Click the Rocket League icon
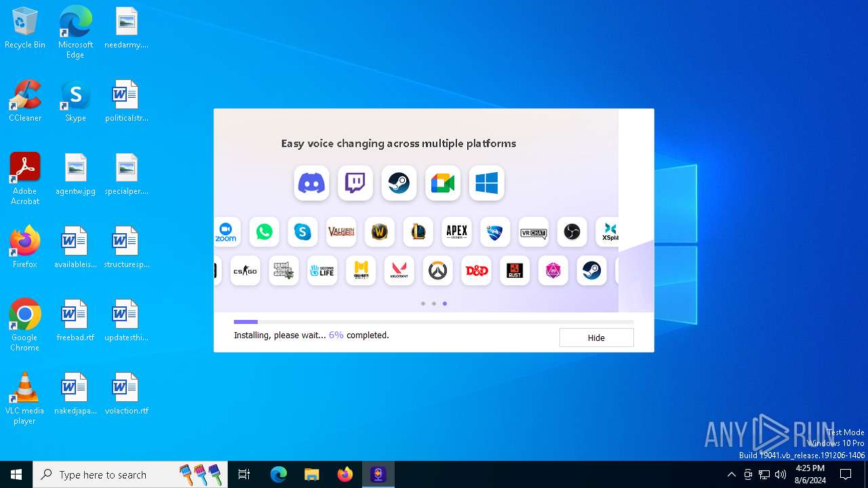This screenshot has width=868, height=488. click(495, 232)
